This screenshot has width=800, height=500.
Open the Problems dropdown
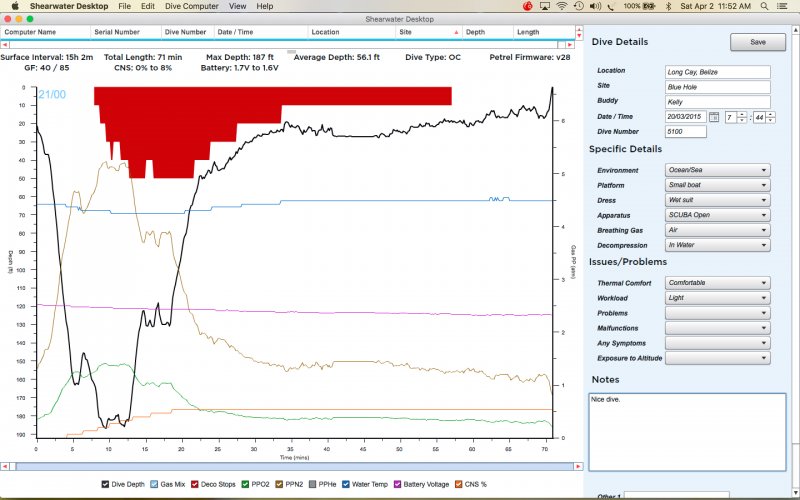[717, 313]
